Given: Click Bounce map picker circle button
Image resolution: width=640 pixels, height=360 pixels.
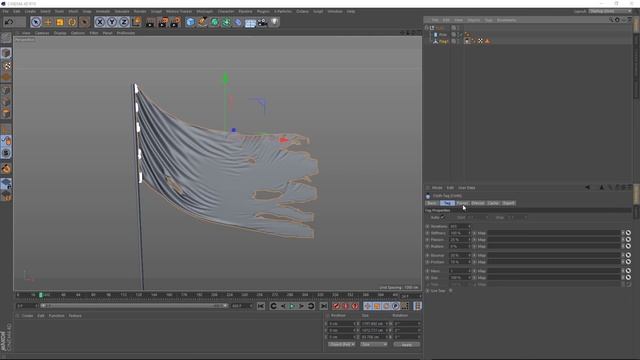Looking at the screenshot, I should [x=628, y=255].
